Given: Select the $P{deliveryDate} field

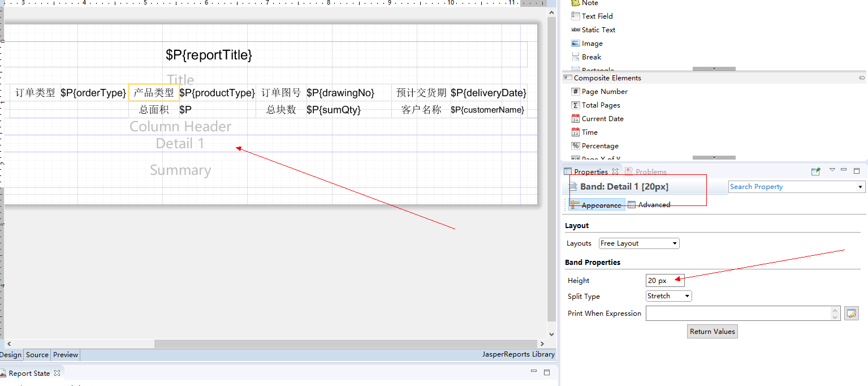Looking at the screenshot, I should tap(489, 93).
